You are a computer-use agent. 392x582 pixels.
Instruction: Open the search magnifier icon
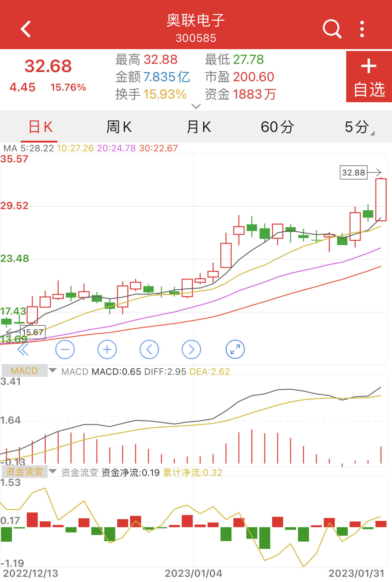tap(332, 29)
